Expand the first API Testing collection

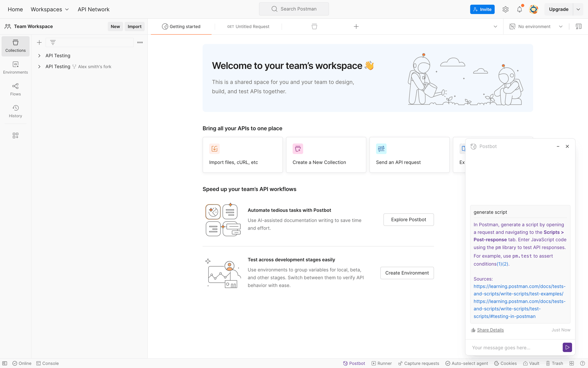(x=39, y=56)
